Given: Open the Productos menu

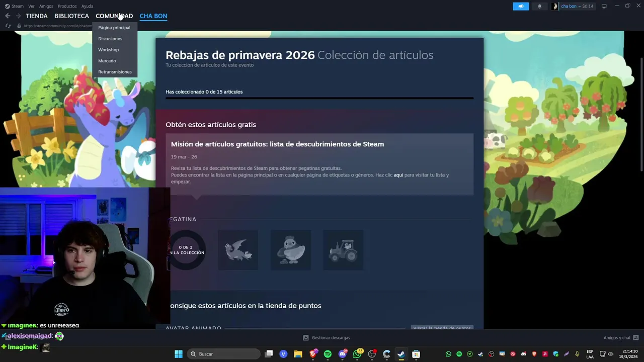Looking at the screenshot, I should point(67,6).
